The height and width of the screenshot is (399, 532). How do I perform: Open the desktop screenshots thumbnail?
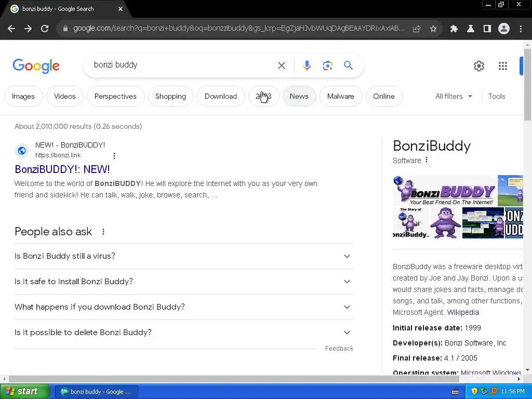pyautogui.click(x=483, y=223)
